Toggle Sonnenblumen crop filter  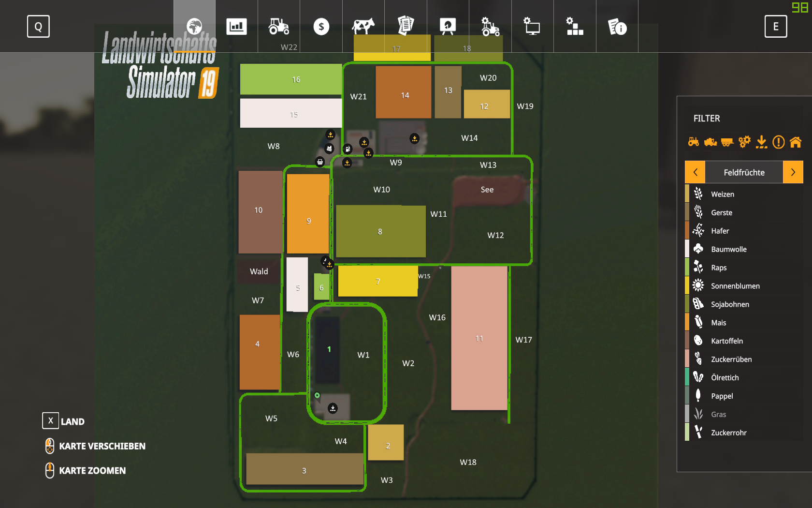[x=744, y=286]
